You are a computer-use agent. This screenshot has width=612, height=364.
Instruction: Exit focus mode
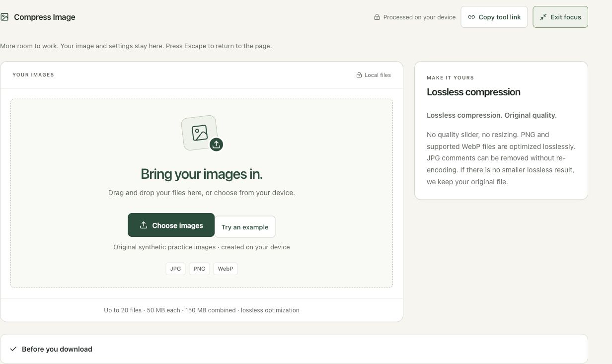coord(560,17)
